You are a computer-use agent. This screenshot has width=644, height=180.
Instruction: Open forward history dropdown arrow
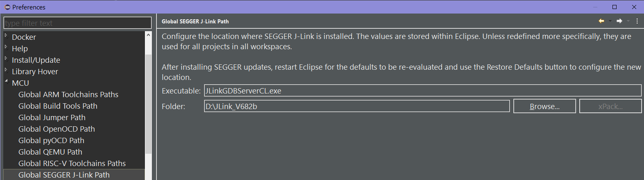click(x=628, y=21)
